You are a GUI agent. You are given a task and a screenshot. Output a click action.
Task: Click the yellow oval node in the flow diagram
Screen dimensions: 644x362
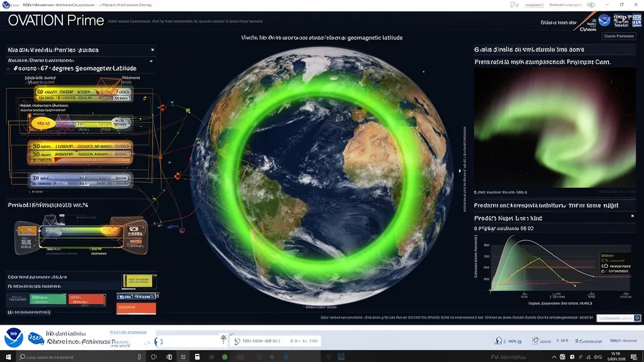pos(43,123)
